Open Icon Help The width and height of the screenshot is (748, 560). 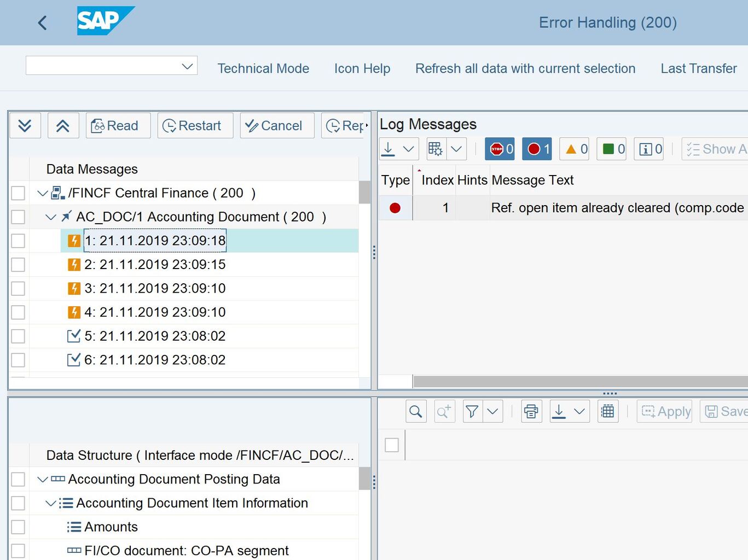(x=362, y=68)
